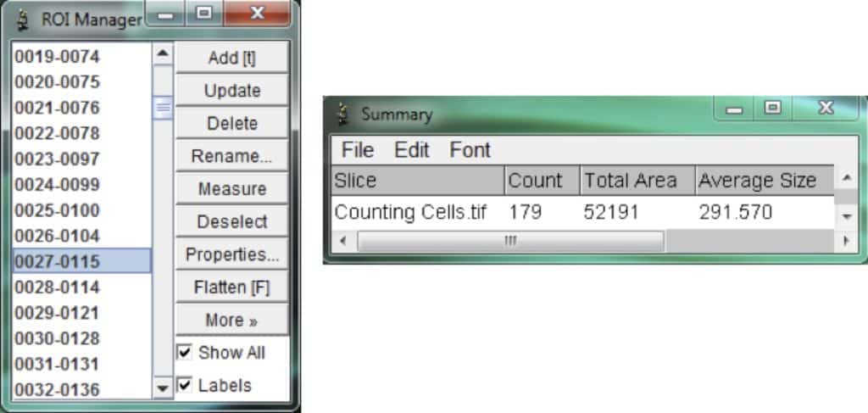Click the Count column header
Screen dimensions: 868x413
pos(542,181)
